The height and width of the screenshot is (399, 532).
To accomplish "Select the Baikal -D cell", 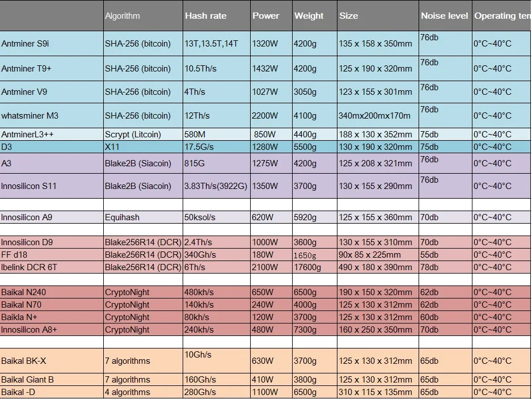I will [x=52, y=392].
